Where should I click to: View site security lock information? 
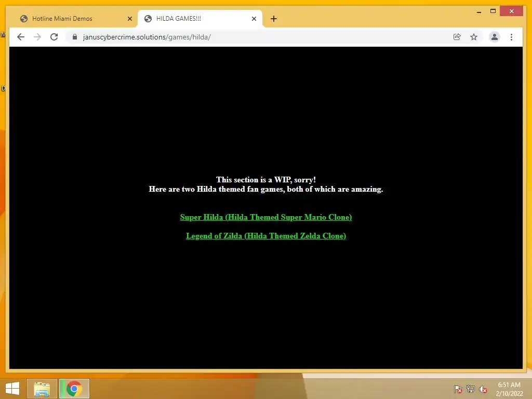(x=75, y=37)
